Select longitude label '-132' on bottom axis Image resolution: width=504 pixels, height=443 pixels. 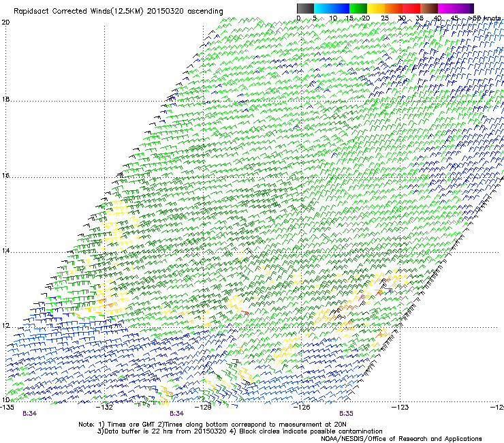[105, 408]
